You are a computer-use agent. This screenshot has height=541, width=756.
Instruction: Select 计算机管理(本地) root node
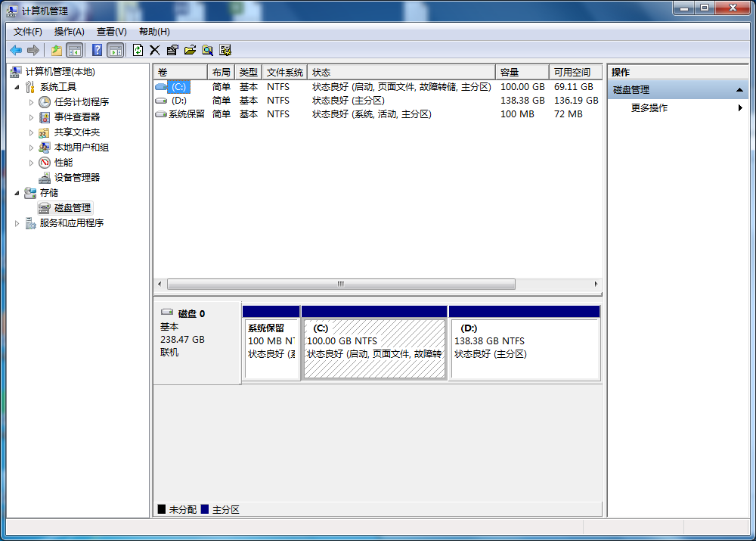coord(60,72)
